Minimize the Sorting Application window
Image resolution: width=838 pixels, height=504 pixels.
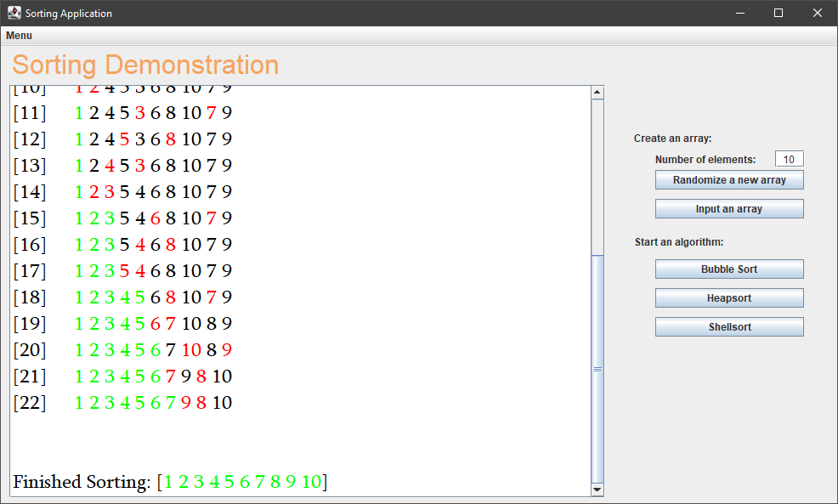[740, 13]
